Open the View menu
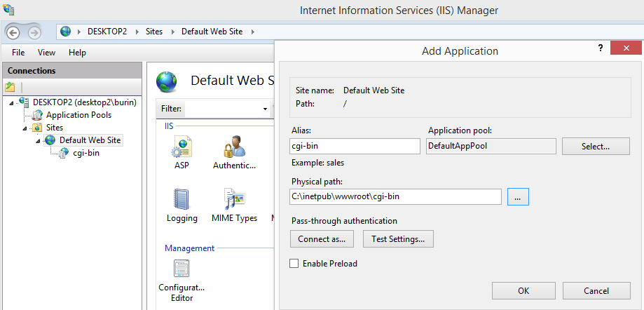 coord(46,53)
